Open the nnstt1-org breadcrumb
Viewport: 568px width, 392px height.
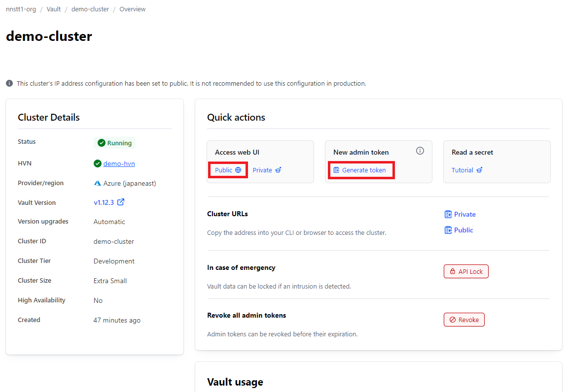click(x=21, y=9)
